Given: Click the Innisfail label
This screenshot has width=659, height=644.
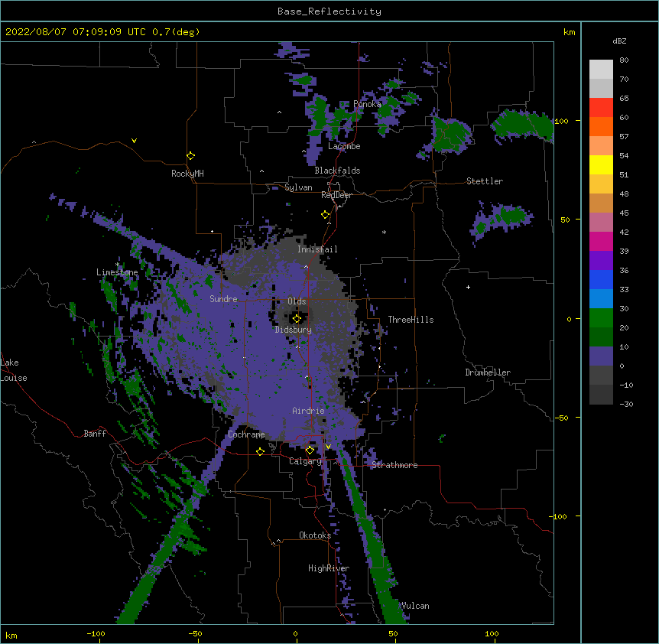Looking at the screenshot, I should [x=317, y=249].
